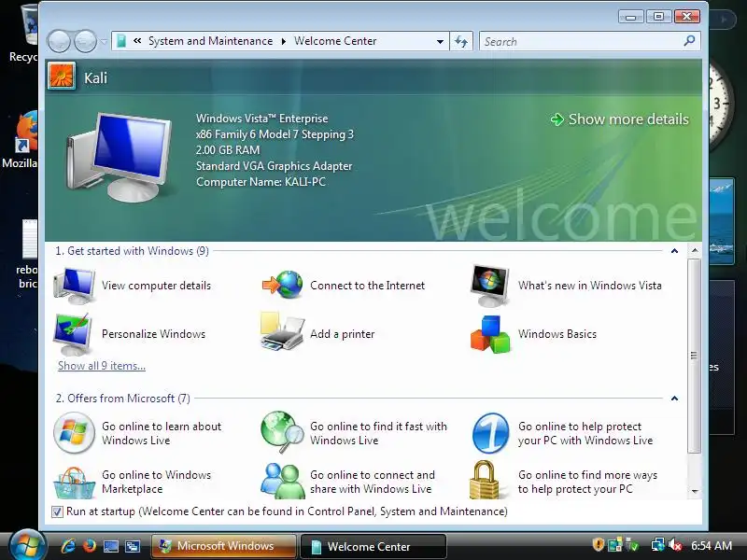Click Kali's user account picture
Screen dimensions: 747x560
[62, 77]
